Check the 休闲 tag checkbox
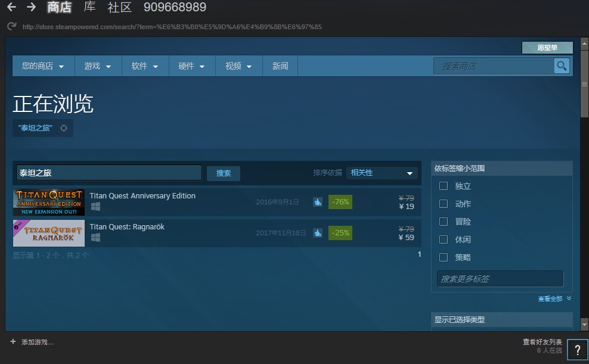The image size is (589, 364). tap(444, 239)
